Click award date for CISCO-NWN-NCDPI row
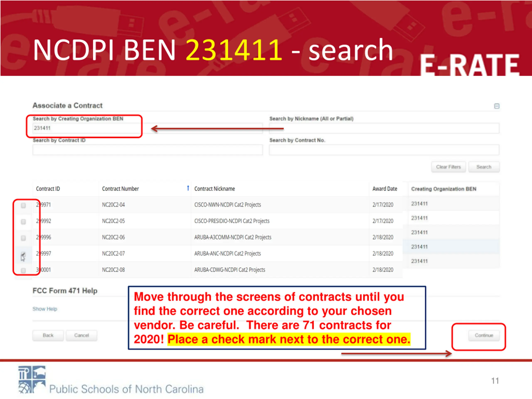The image size is (532, 399). tap(383, 205)
